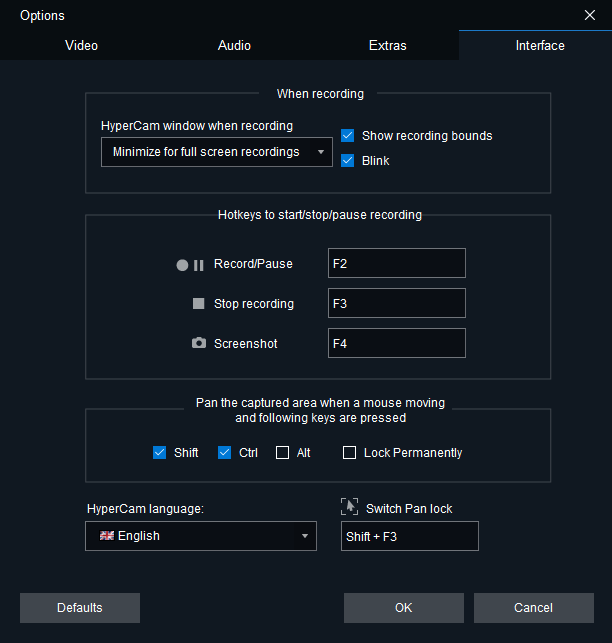The height and width of the screenshot is (643, 612).
Task: Toggle the Ctrl key checkbox
Action: tap(224, 453)
